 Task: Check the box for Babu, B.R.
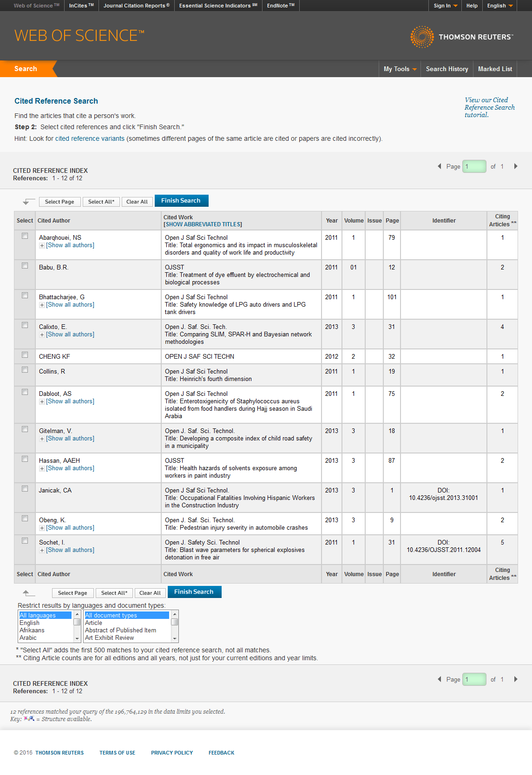(x=25, y=266)
